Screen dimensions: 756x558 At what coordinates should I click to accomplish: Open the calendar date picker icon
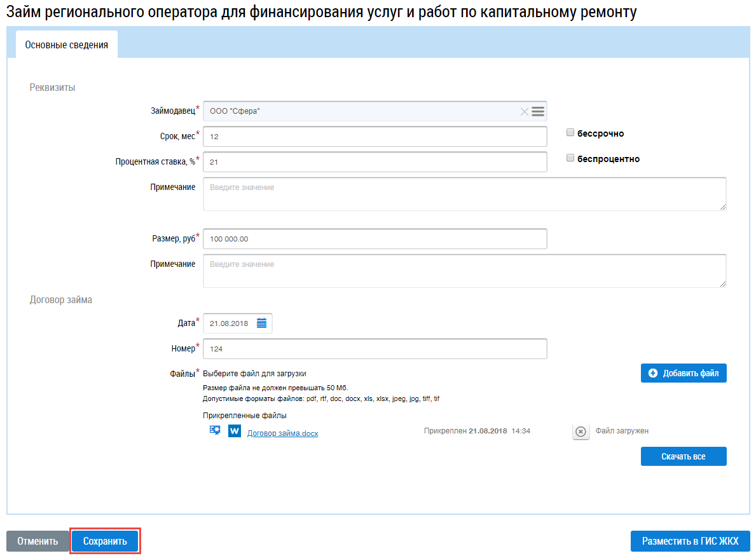(261, 323)
